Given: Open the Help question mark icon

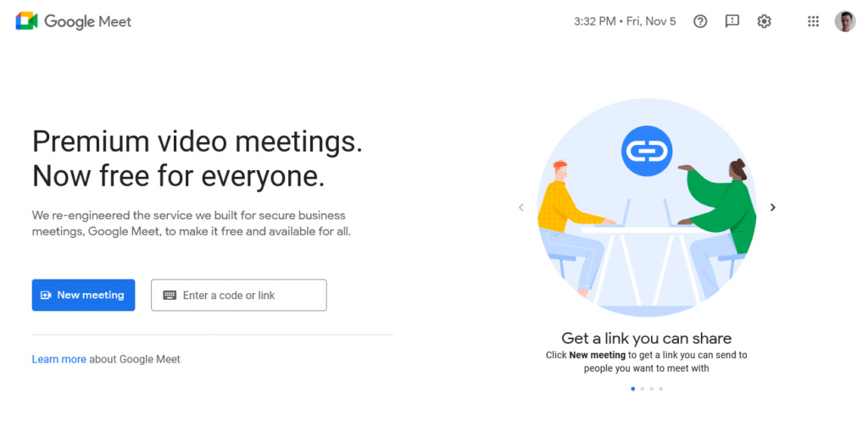Looking at the screenshot, I should point(700,21).
